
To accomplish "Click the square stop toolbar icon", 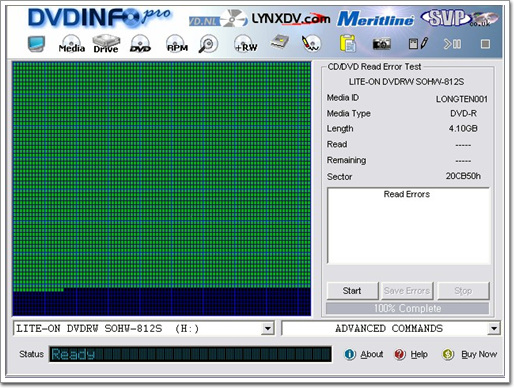I will tap(485, 44).
